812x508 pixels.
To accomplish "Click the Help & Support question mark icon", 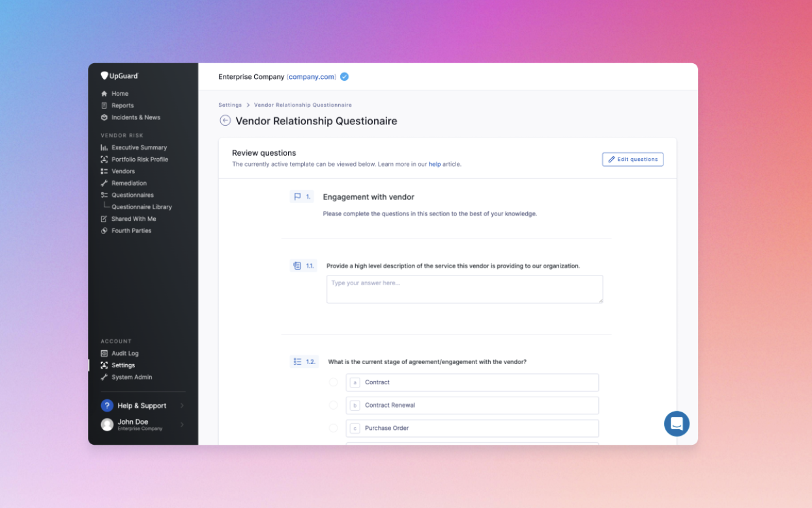I will (x=107, y=406).
